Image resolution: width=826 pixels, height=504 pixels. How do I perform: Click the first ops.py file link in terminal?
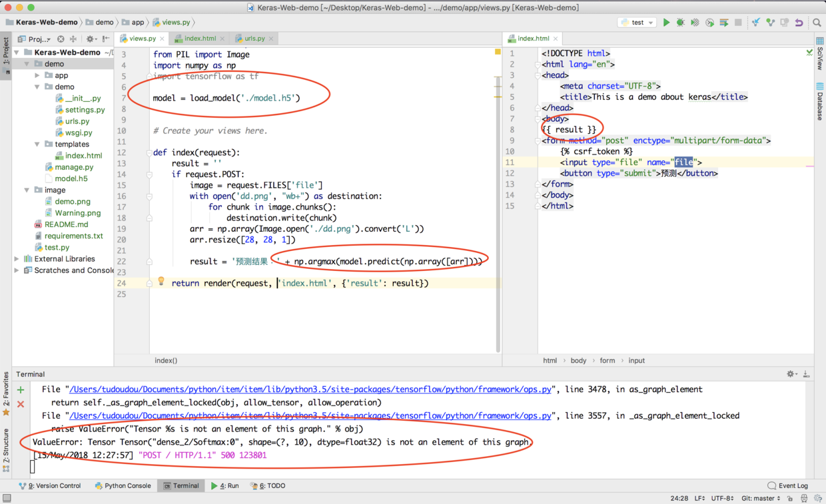(x=310, y=389)
